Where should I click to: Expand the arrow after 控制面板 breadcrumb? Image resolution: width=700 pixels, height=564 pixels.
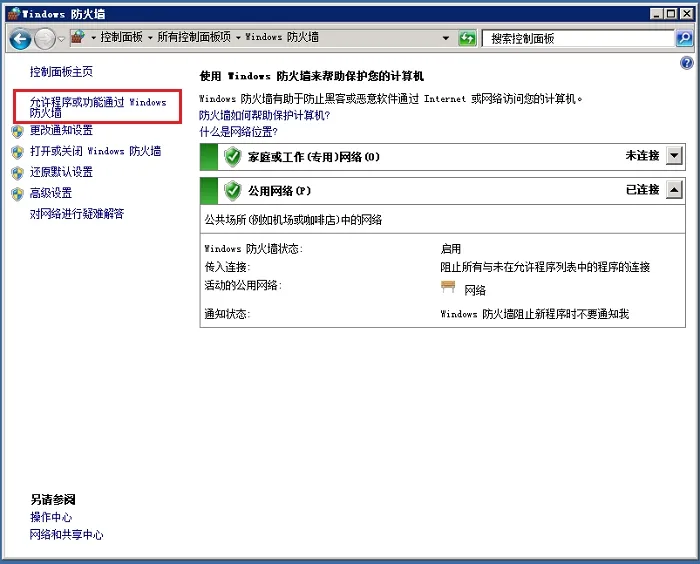coord(150,38)
